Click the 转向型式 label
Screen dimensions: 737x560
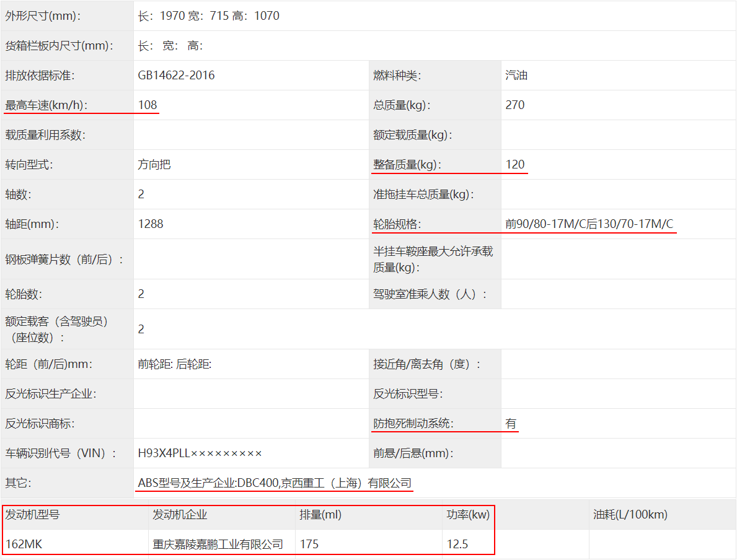tap(29, 164)
